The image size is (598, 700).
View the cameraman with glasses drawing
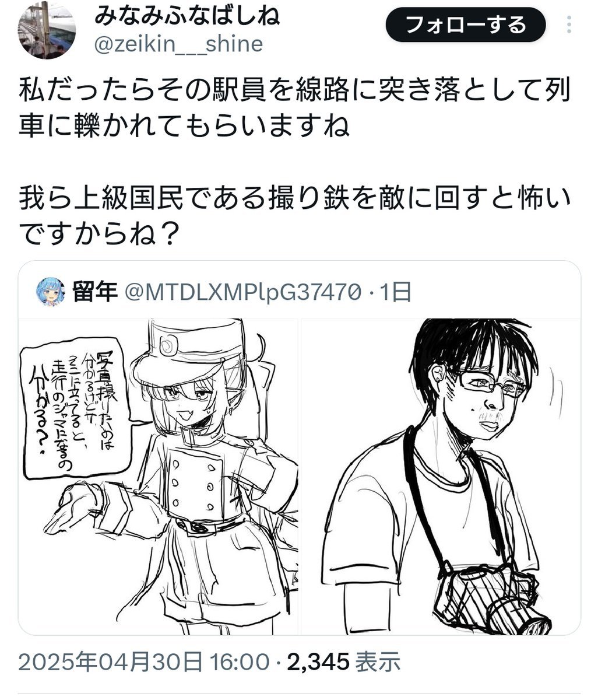[x=441, y=477]
